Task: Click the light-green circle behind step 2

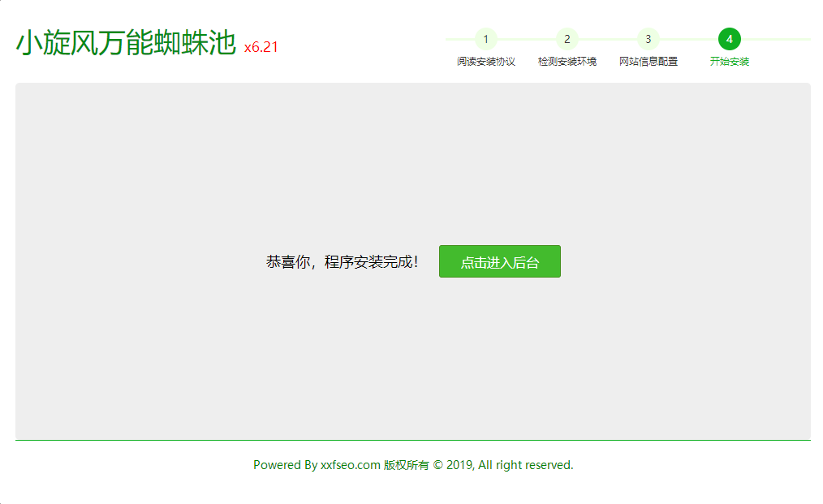Action: [x=567, y=39]
